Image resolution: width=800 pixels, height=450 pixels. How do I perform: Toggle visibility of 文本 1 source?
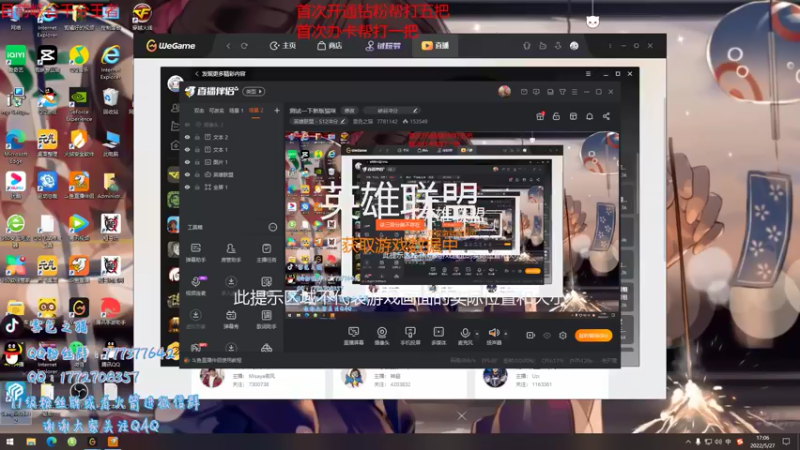pos(187,149)
